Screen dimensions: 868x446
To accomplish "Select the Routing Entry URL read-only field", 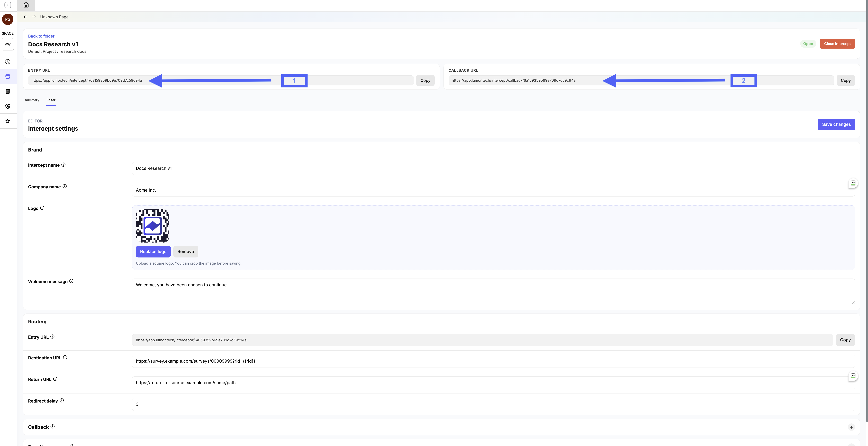I will pos(483,340).
